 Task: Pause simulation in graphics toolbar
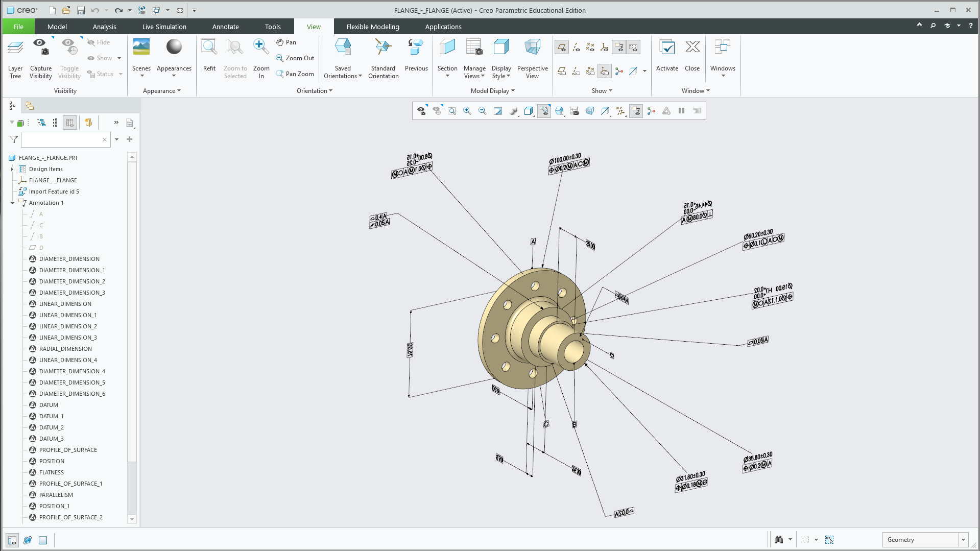tap(681, 111)
